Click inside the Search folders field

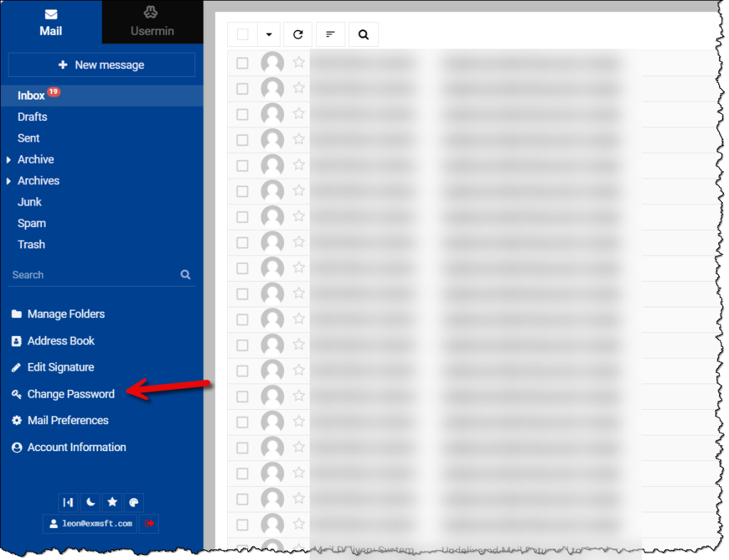coord(85,275)
